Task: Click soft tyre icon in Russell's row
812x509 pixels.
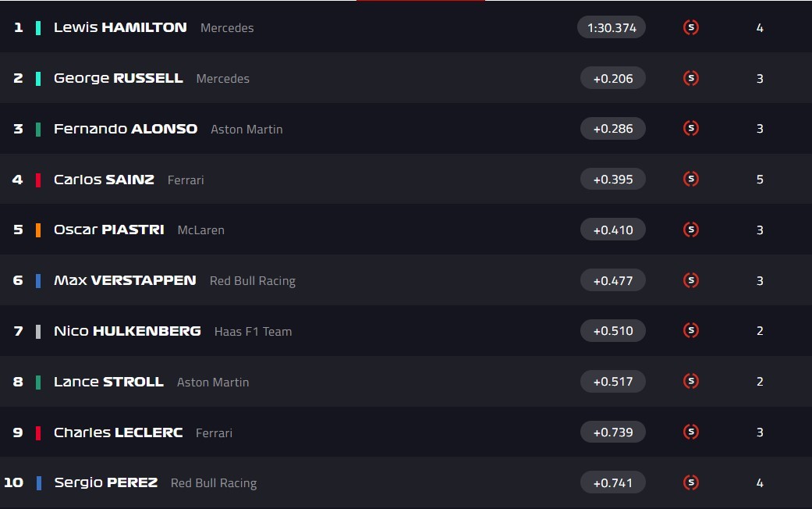Action: point(690,78)
